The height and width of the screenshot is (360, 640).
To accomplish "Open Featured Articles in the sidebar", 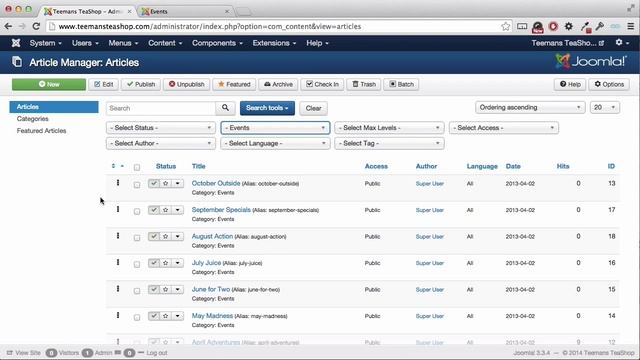I will (41, 131).
